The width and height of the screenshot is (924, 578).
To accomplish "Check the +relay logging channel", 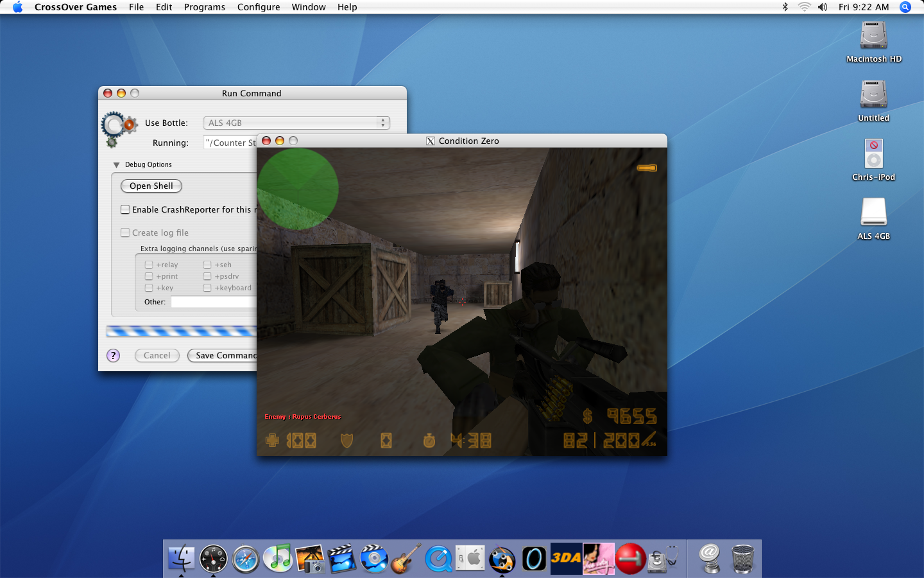I will tap(148, 264).
